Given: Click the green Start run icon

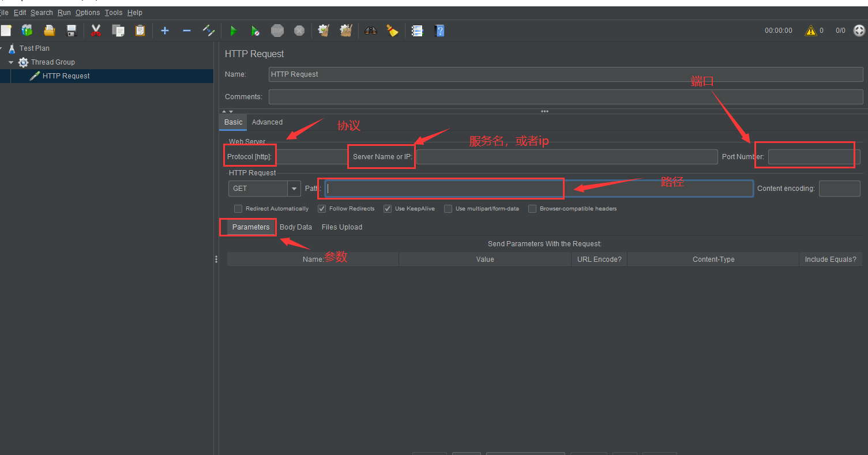Looking at the screenshot, I should [x=234, y=31].
